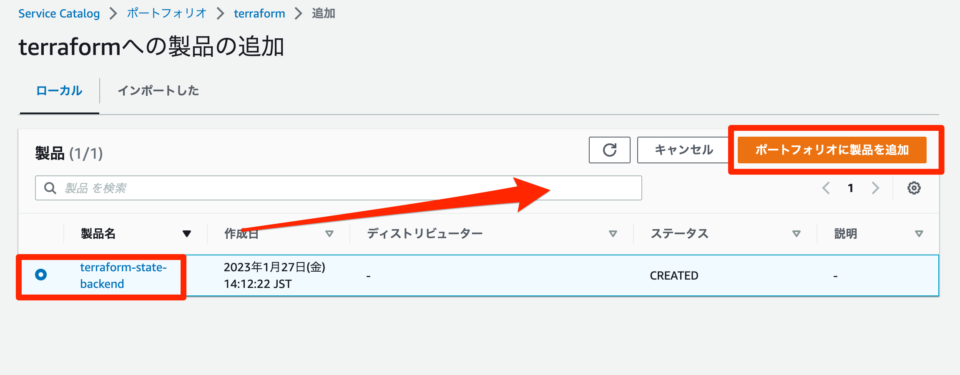Sort by 説明 column arrow

919,233
